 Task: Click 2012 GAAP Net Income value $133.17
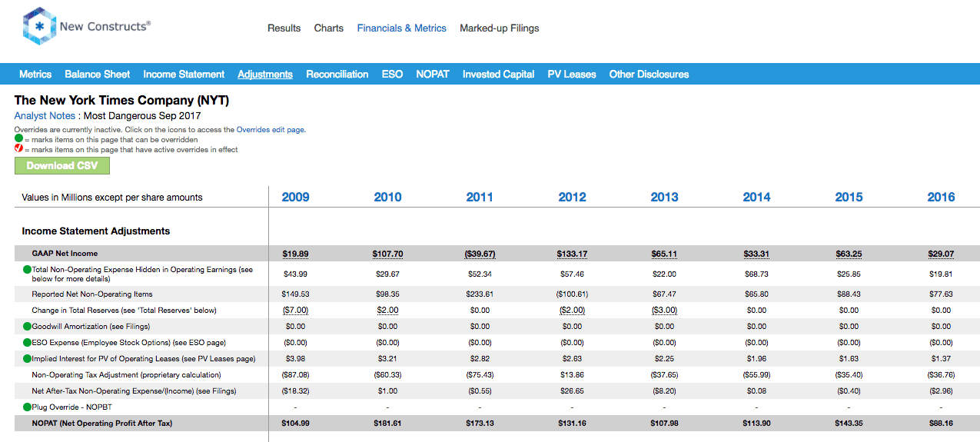coord(573,254)
